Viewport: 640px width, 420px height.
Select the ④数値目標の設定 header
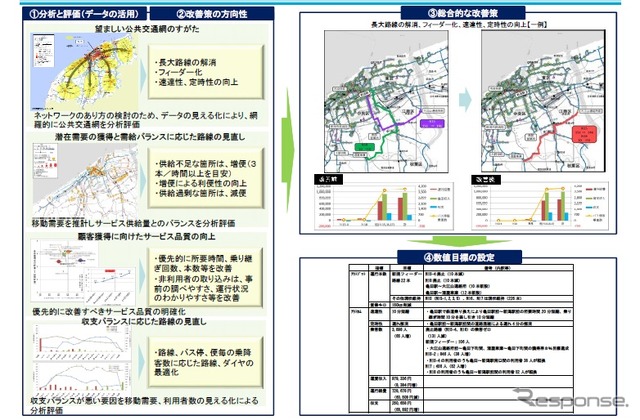459,258
